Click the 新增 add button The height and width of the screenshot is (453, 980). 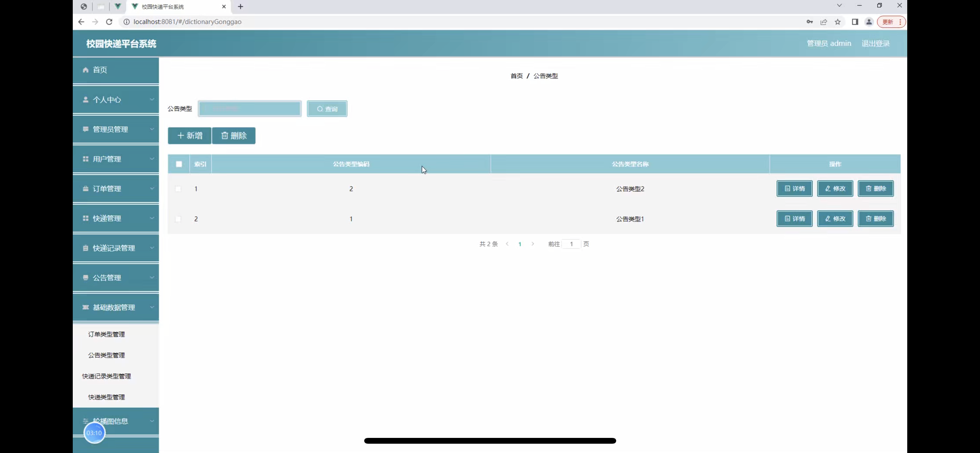(x=190, y=136)
